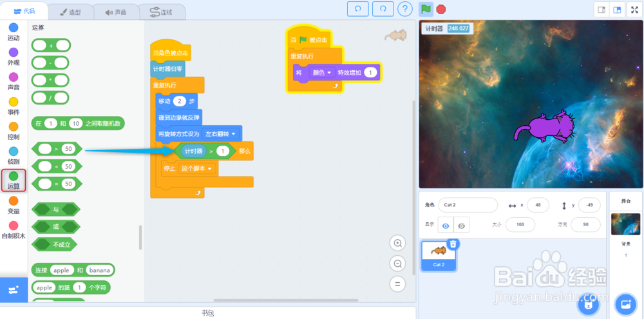644x319 pixels.
Task: Switch to the 声音 sounds tab
Action: pyautogui.click(x=116, y=12)
